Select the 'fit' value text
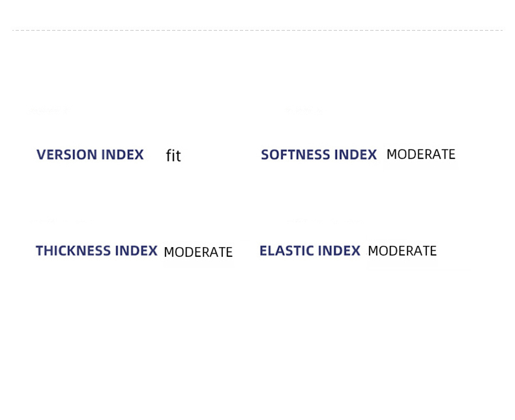The width and height of the screenshot is (515, 420). [173, 156]
